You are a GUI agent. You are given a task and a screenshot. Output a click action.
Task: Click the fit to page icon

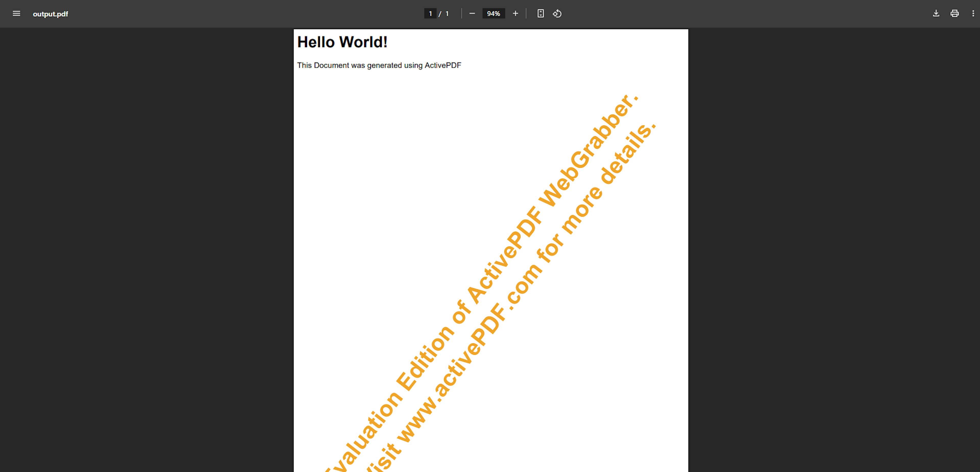[540, 14]
